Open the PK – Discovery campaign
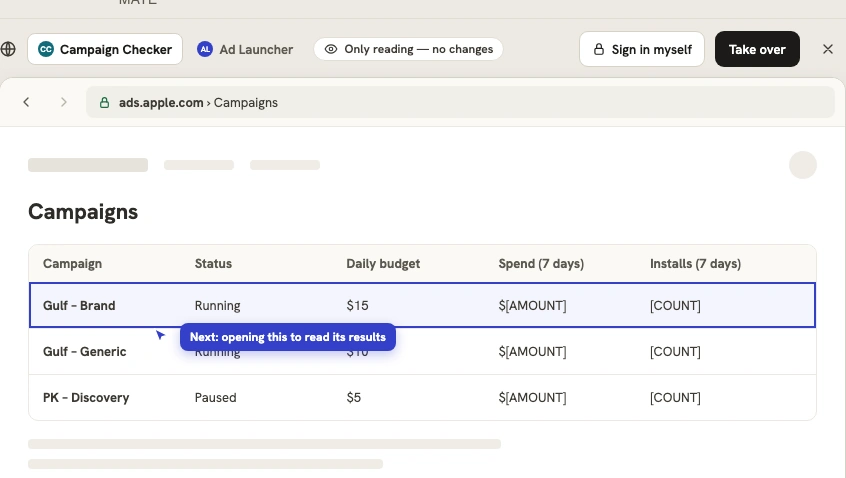 [x=422, y=398]
